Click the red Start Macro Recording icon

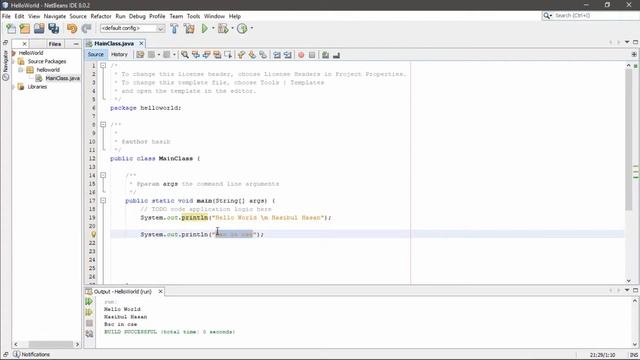(301, 55)
